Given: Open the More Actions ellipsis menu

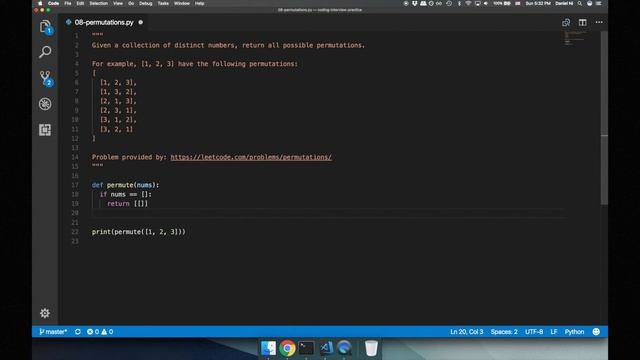Looking at the screenshot, I should [599, 22].
